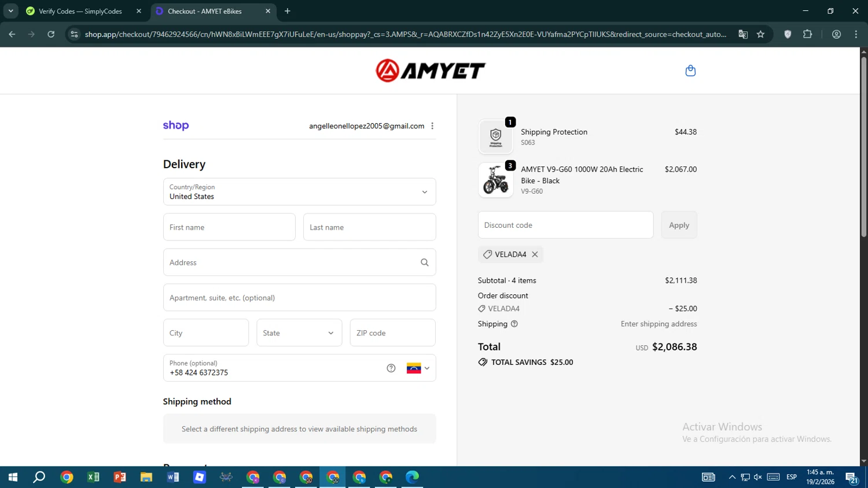Screen dimensions: 868x488
Task: Click the TOTAL SAVINGS $25.00 text
Action: point(532,363)
